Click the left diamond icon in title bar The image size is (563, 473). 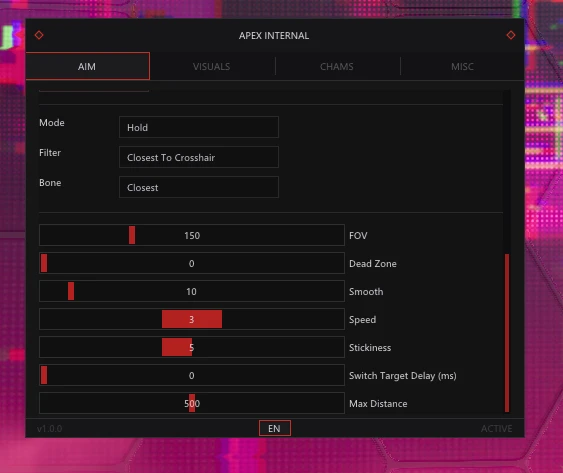39,35
